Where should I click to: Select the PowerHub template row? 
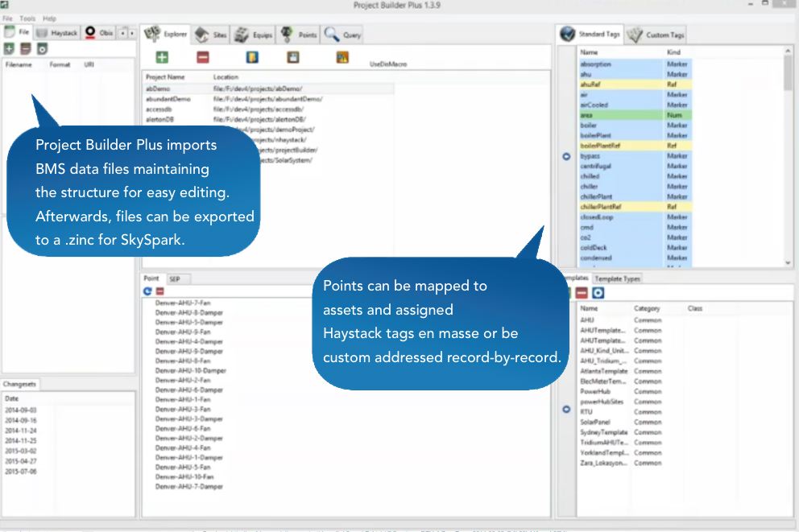(x=621, y=391)
